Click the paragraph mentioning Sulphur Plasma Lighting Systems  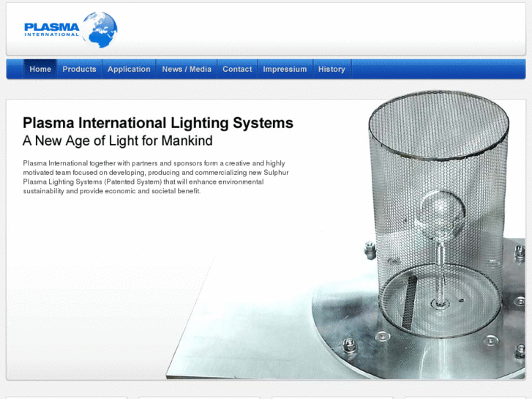[x=156, y=177]
